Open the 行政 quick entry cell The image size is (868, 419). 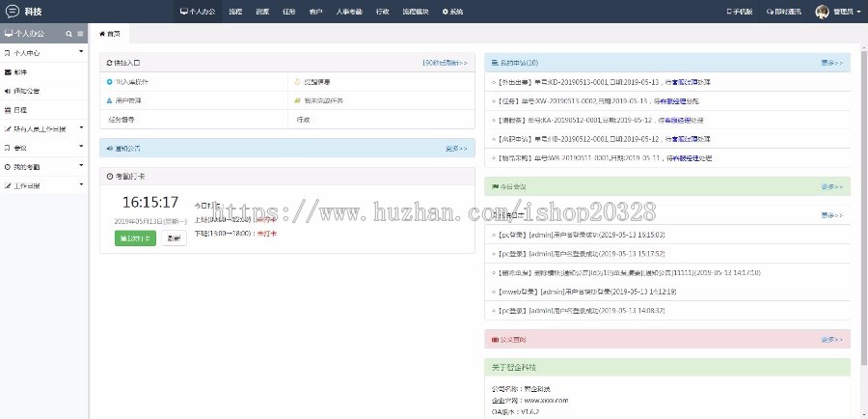[x=381, y=119]
